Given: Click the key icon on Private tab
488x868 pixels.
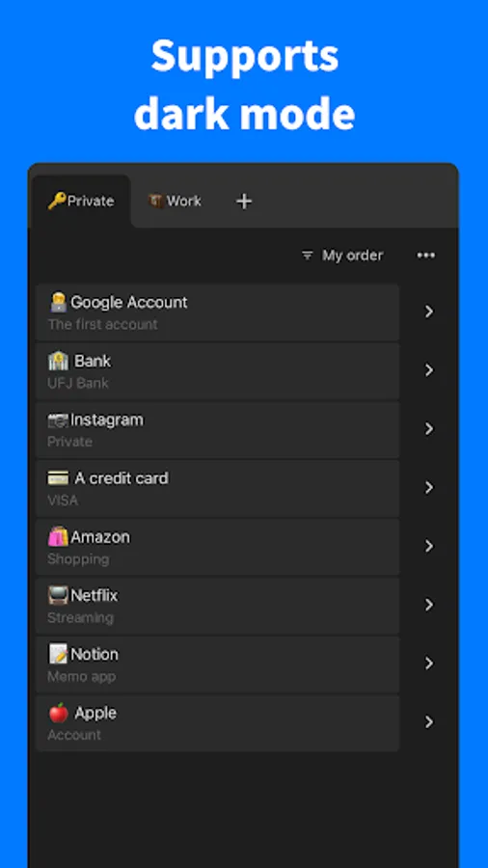Looking at the screenshot, I should [57, 201].
